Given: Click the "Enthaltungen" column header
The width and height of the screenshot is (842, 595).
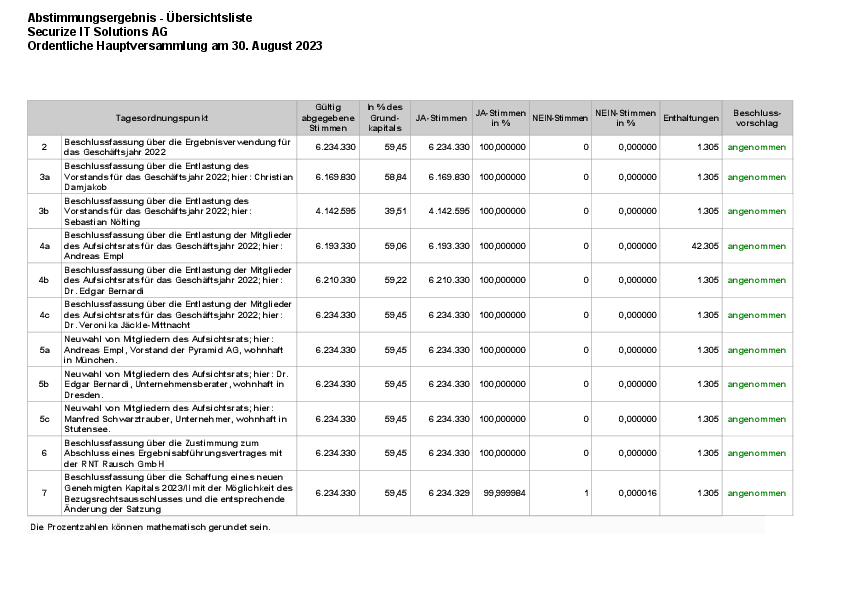Looking at the screenshot, I should [690, 118].
